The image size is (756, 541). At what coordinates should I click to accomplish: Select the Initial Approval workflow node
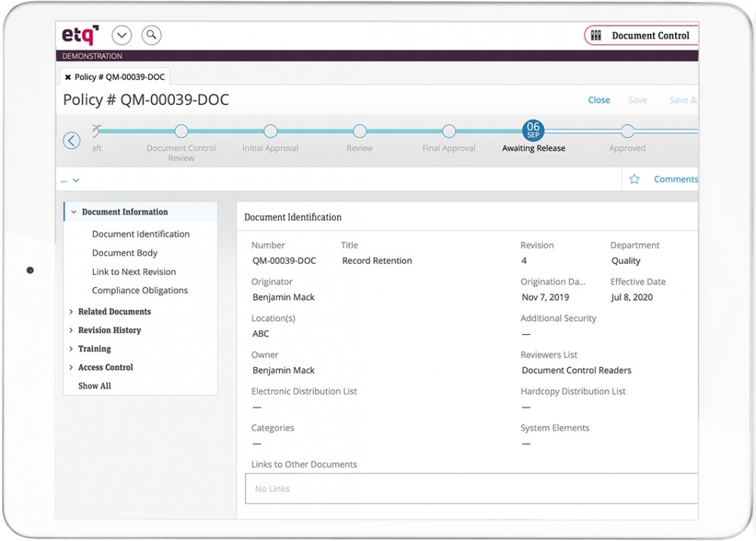[270, 131]
